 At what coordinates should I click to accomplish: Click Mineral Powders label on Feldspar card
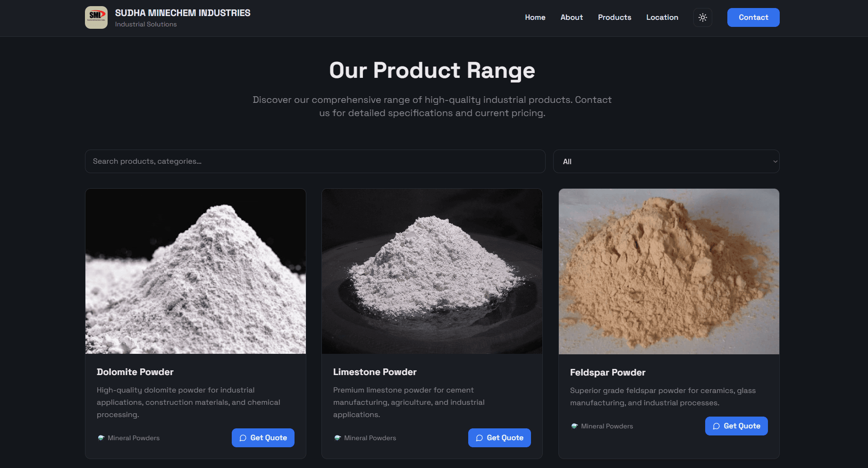[x=607, y=426]
